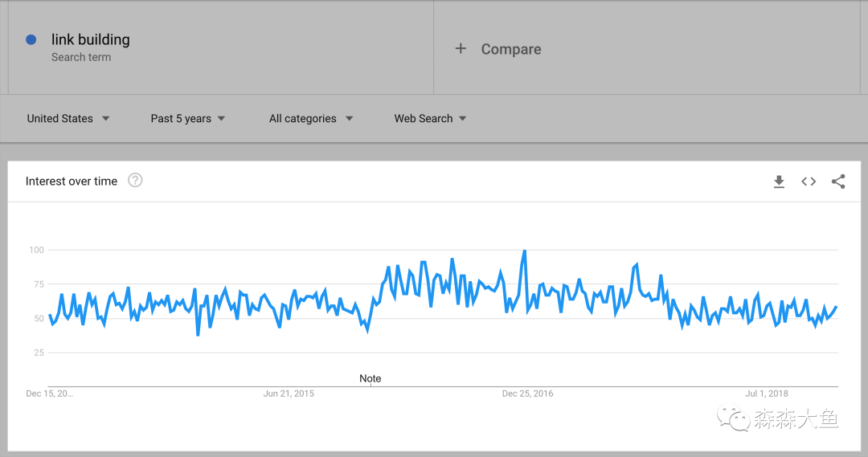Screen dimensions: 868x457
Task: Open the embed code icon
Action: (809, 182)
